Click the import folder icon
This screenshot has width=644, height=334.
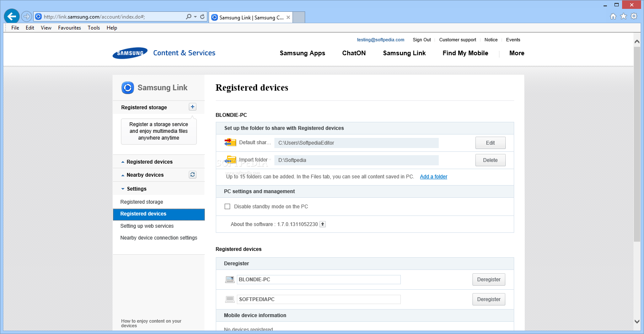tap(230, 160)
